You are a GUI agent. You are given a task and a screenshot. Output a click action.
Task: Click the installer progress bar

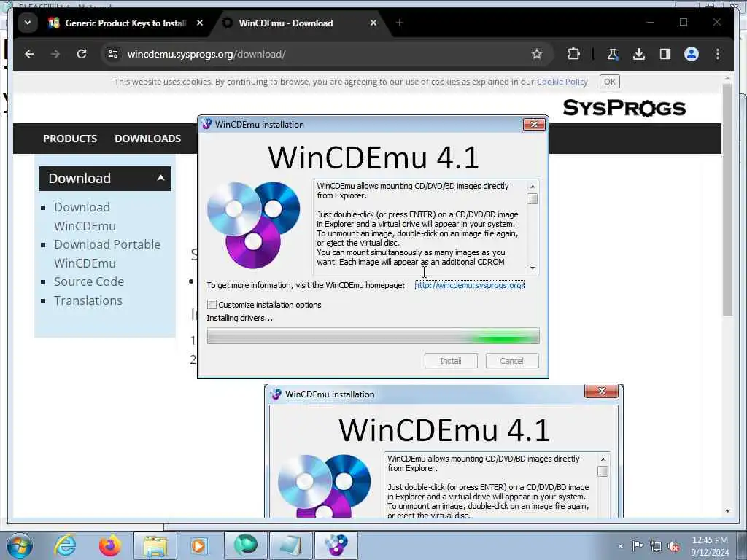(373, 336)
